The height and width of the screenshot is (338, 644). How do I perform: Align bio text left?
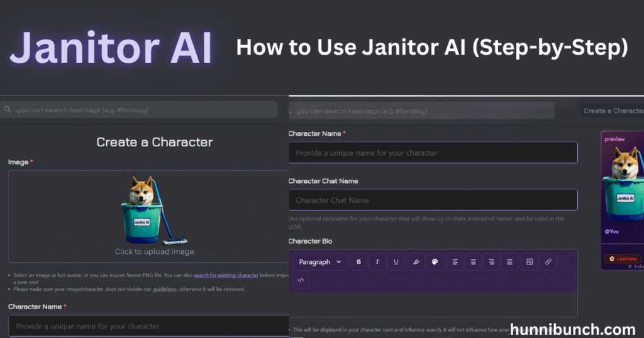tap(455, 262)
